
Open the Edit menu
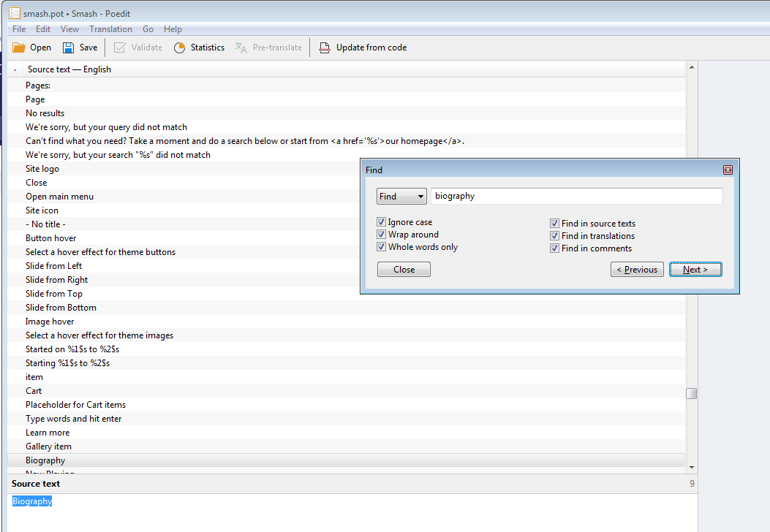(43, 29)
